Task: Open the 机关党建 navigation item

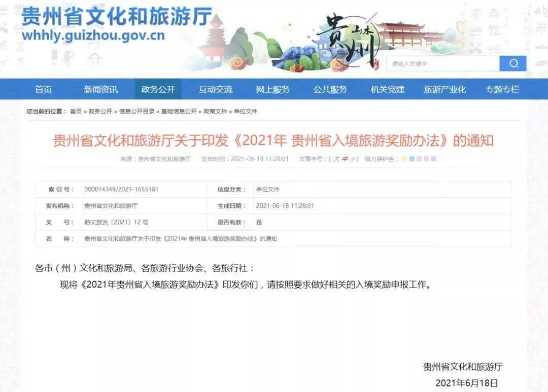Action: pyautogui.click(x=388, y=89)
